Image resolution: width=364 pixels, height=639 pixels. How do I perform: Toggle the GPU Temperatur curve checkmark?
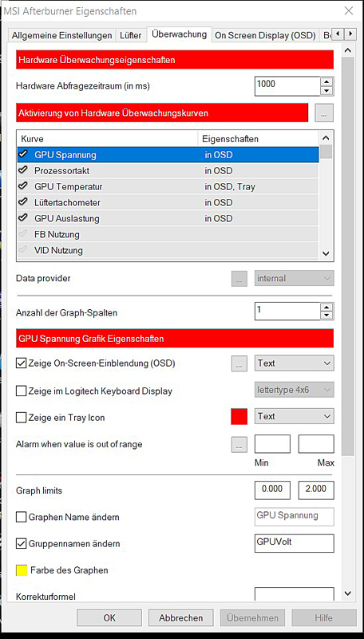(x=24, y=186)
